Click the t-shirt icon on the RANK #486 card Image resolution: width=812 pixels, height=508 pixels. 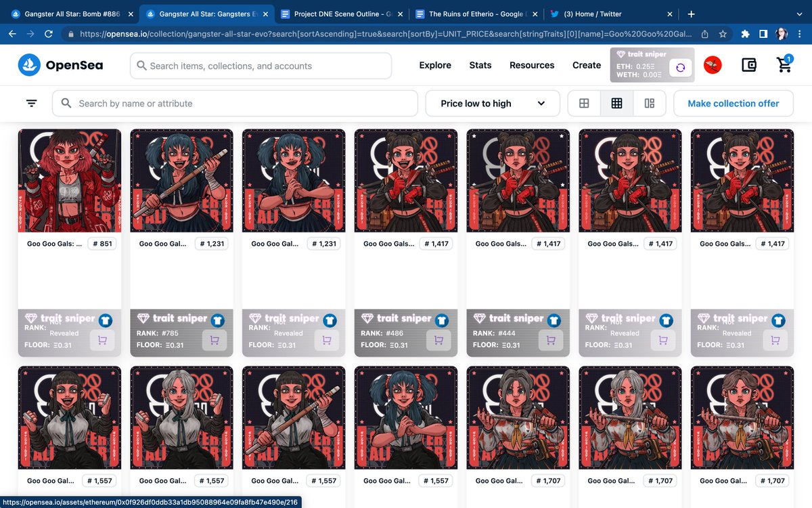pyautogui.click(x=442, y=320)
